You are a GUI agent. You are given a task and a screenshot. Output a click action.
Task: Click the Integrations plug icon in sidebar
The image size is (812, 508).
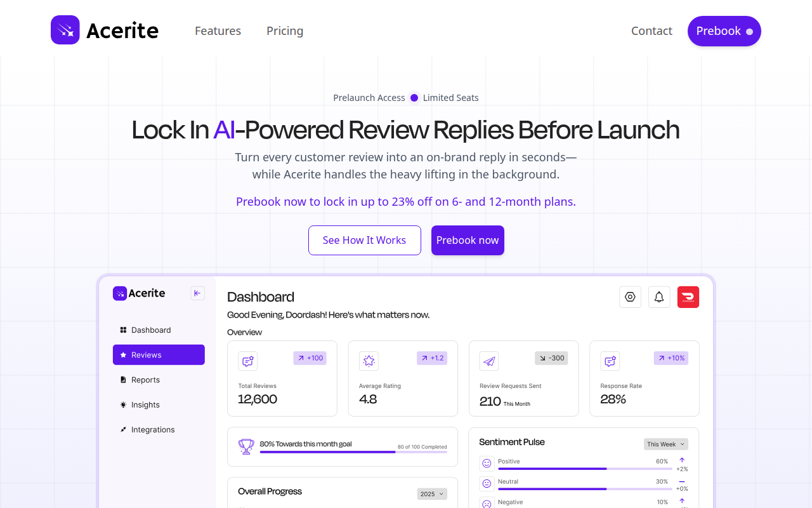point(123,429)
